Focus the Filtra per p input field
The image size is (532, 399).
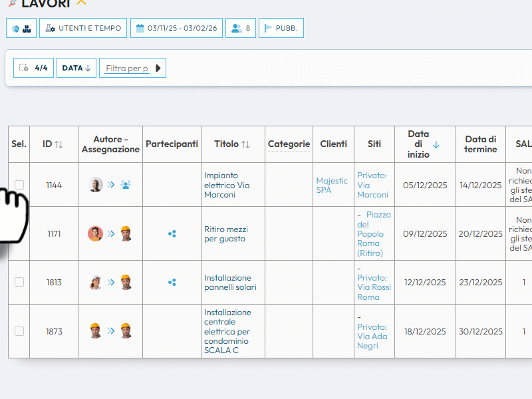[127, 68]
